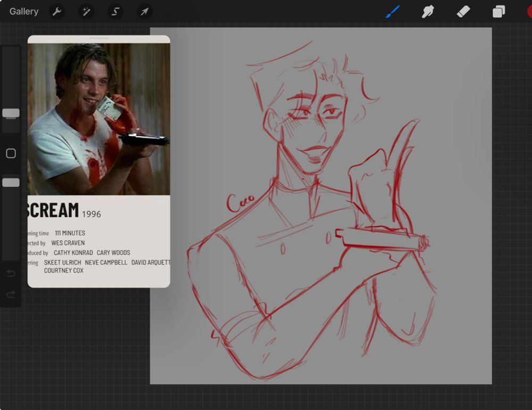Click the '1996' year text
532x410 pixels.
[x=92, y=214]
